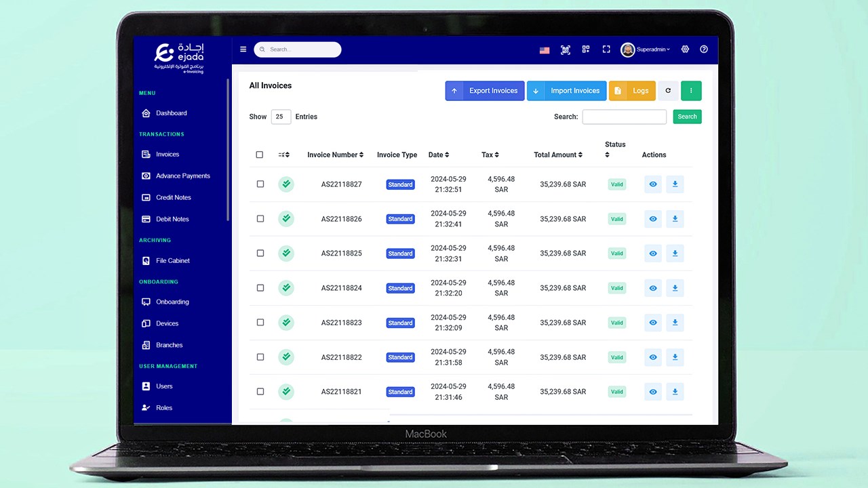The width and height of the screenshot is (868, 488).
Task: Toggle fullscreen mode via the expand icon
Action: click(606, 49)
